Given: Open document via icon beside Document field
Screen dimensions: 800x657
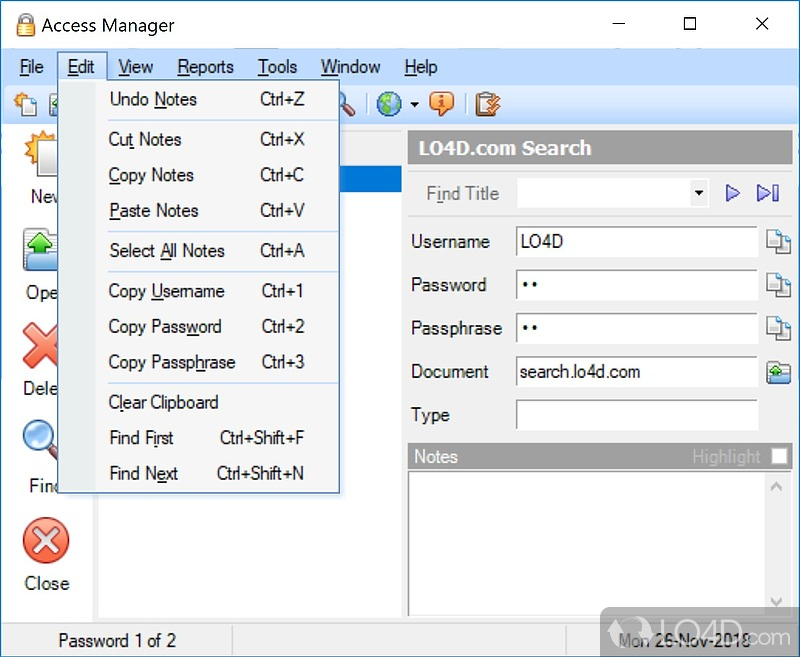Looking at the screenshot, I should [x=778, y=372].
